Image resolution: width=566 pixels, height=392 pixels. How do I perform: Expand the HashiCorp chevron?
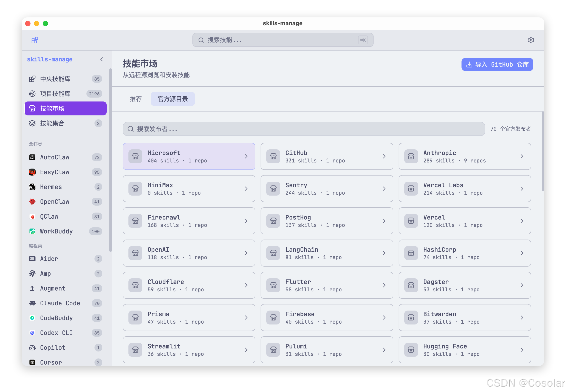click(x=522, y=253)
